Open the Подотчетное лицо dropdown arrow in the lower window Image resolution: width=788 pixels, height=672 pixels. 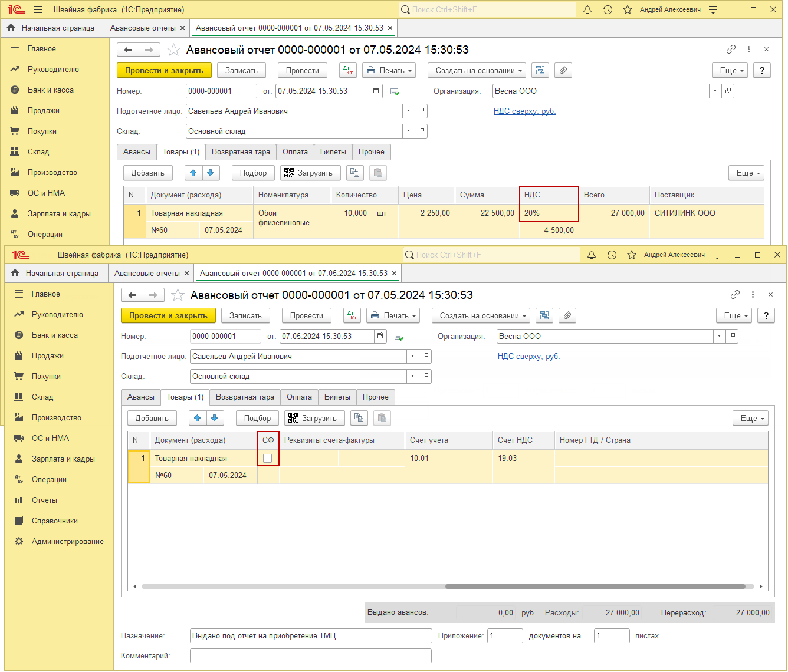pyautogui.click(x=412, y=357)
